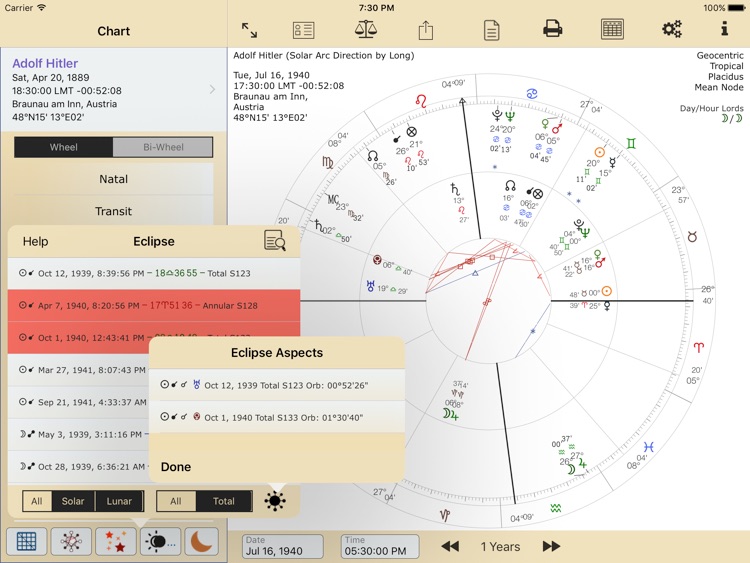Tap the search list icon in Eclipse header

pos(275,240)
